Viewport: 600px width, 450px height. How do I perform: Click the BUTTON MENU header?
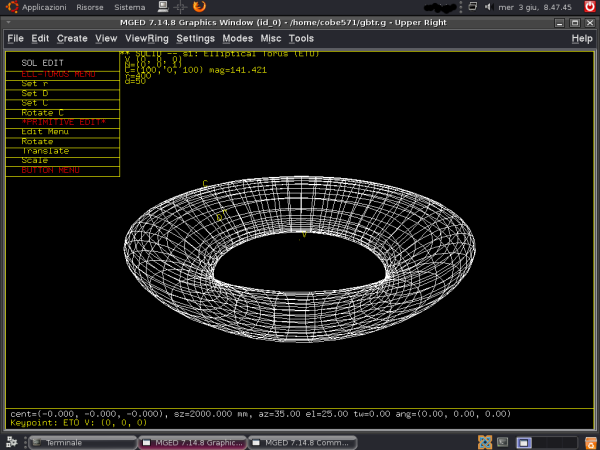point(50,171)
